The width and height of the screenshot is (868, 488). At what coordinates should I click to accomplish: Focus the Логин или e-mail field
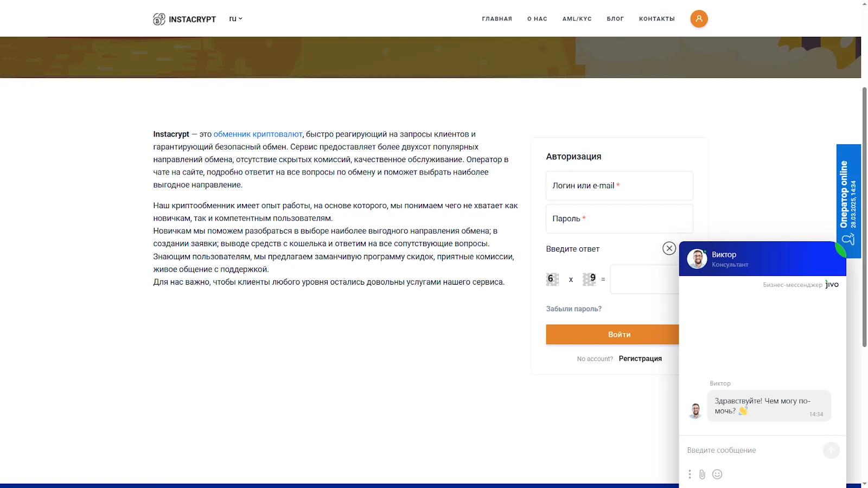[x=620, y=185]
